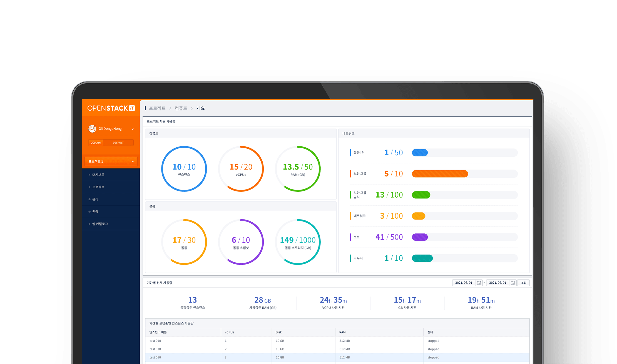Expand the 인증 sidebar menu item
Viewport: 617px width, 364px height.
tap(95, 211)
